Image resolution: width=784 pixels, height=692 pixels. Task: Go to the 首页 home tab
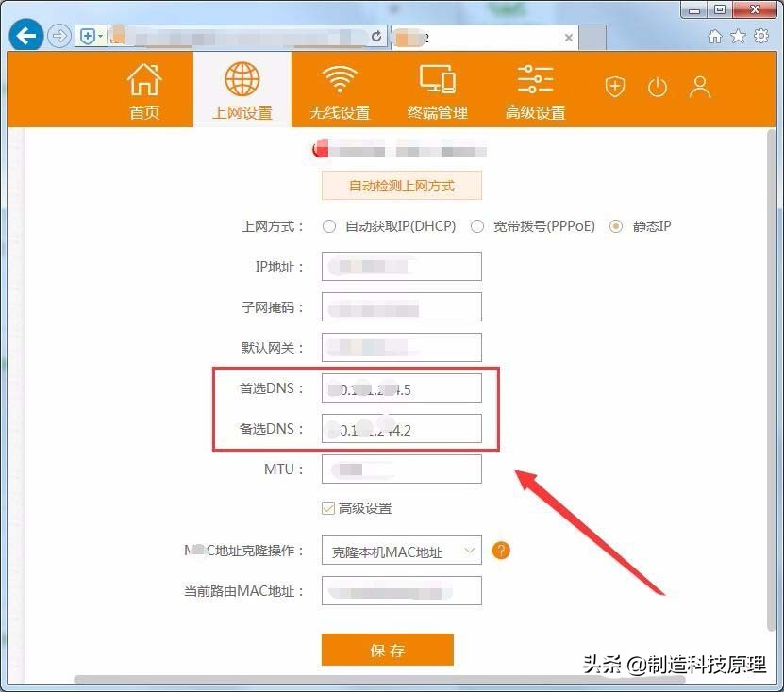pos(144,91)
